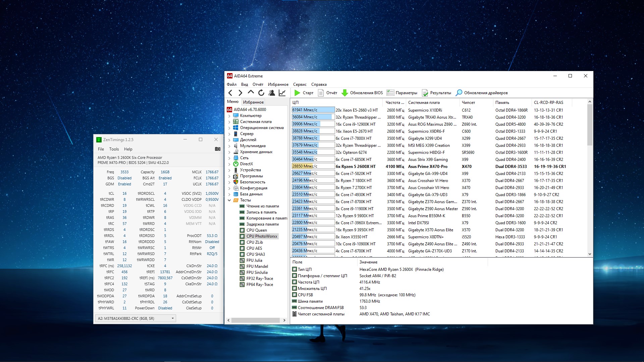Click the user profile toolbar icon
Screen dimensions: 644x362
(272, 93)
